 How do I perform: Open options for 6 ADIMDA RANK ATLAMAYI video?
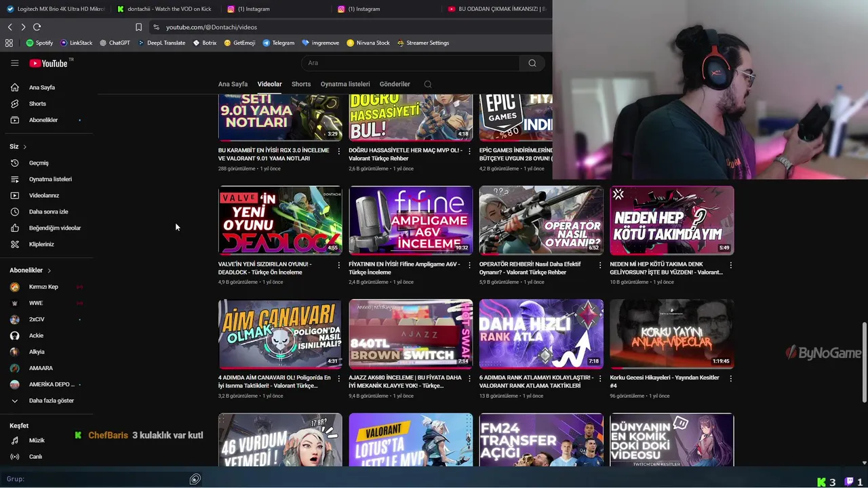click(599, 379)
